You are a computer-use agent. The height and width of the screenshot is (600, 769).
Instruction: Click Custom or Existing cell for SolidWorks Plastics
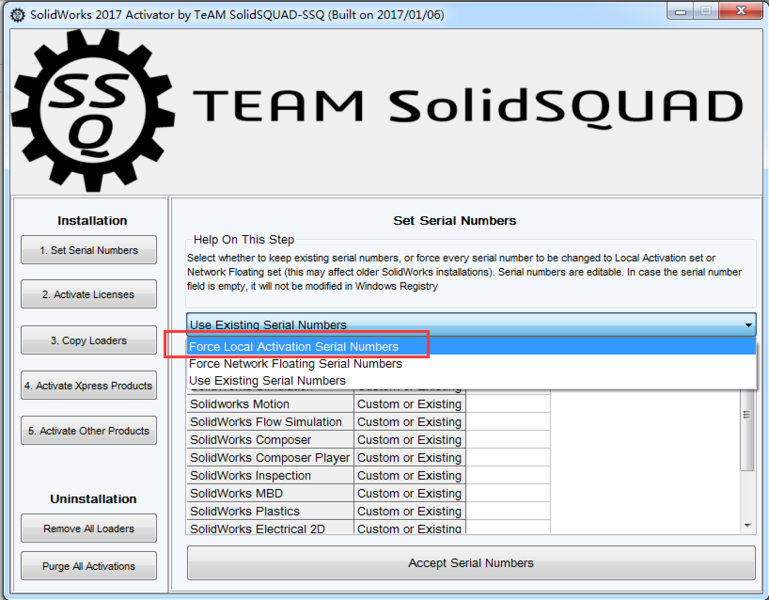410,511
